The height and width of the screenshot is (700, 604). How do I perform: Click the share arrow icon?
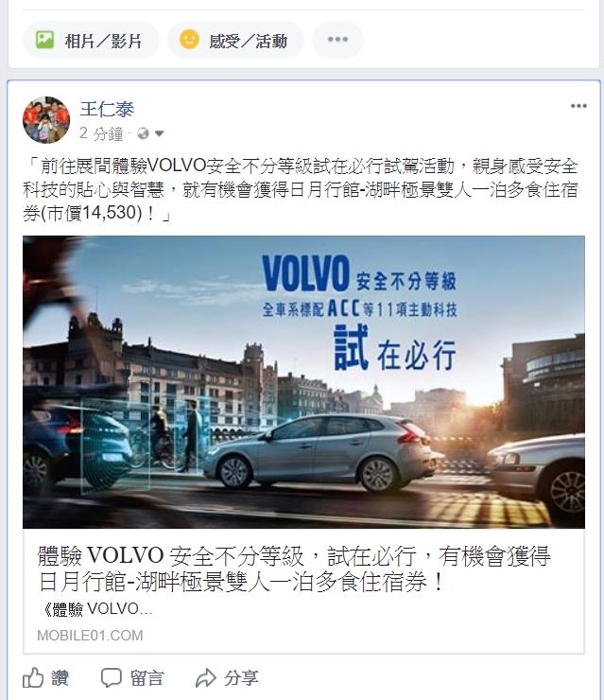pyautogui.click(x=206, y=677)
